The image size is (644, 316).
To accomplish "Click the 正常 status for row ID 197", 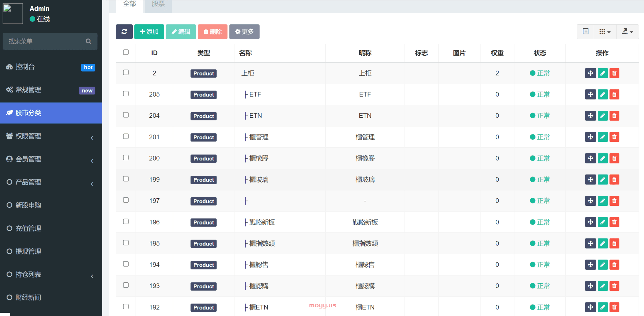I will [540, 201].
